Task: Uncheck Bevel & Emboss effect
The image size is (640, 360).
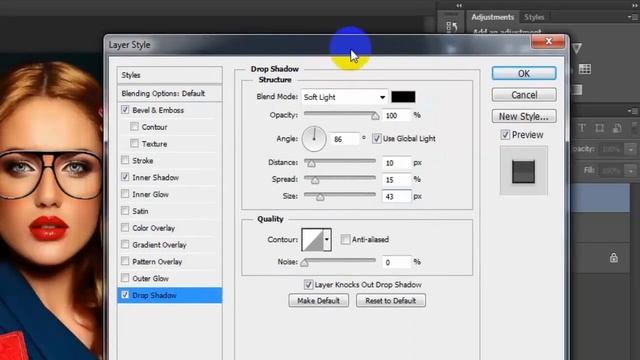Action: [125, 110]
